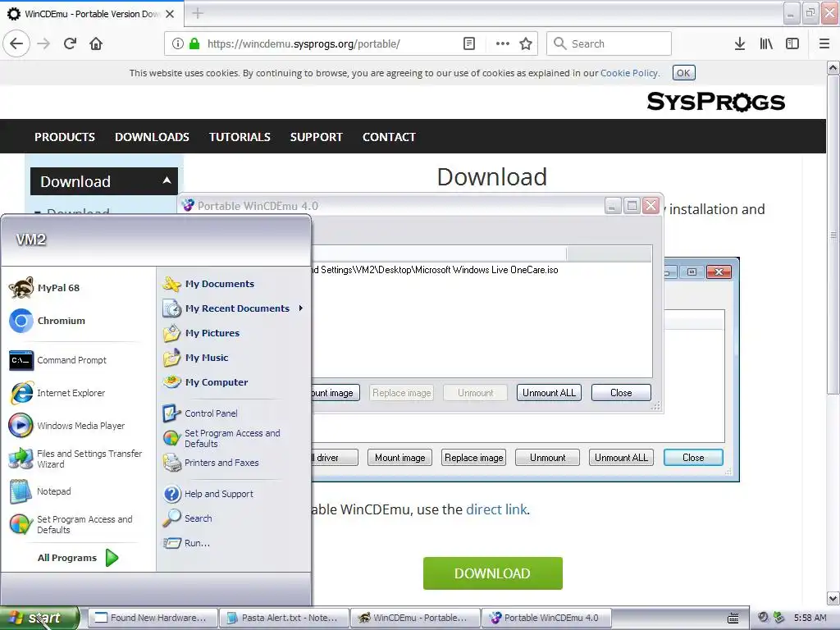Open Files and Settings Transfer Wizard
This screenshot has width=840, height=630.
click(76, 459)
